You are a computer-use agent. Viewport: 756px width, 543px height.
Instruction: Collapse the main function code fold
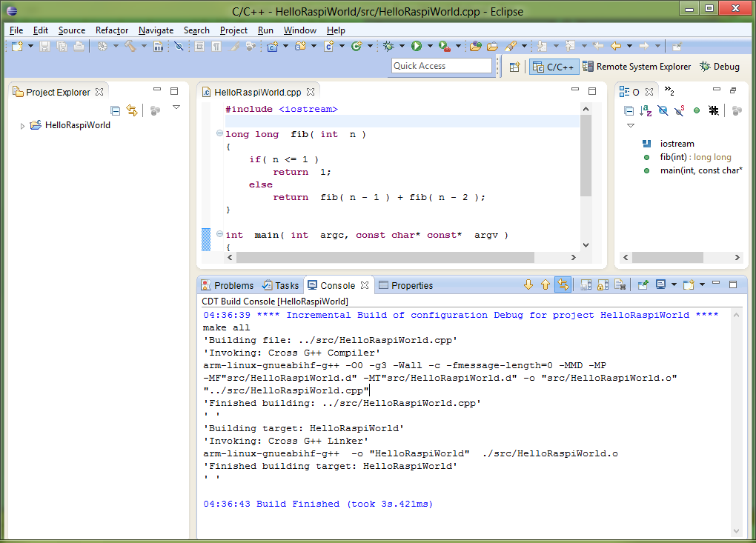pos(219,234)
